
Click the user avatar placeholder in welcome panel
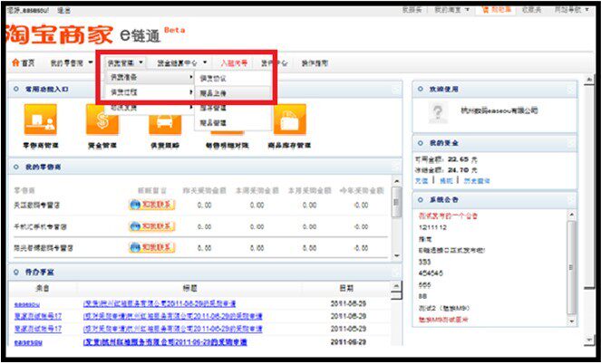click(x=439, y=112)
